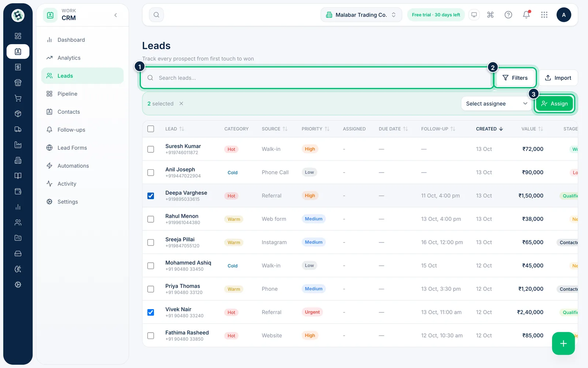The width and height of the screenshot is (588, 368).
Task: Click into the Search leads field
Action: tap(316, 78)
